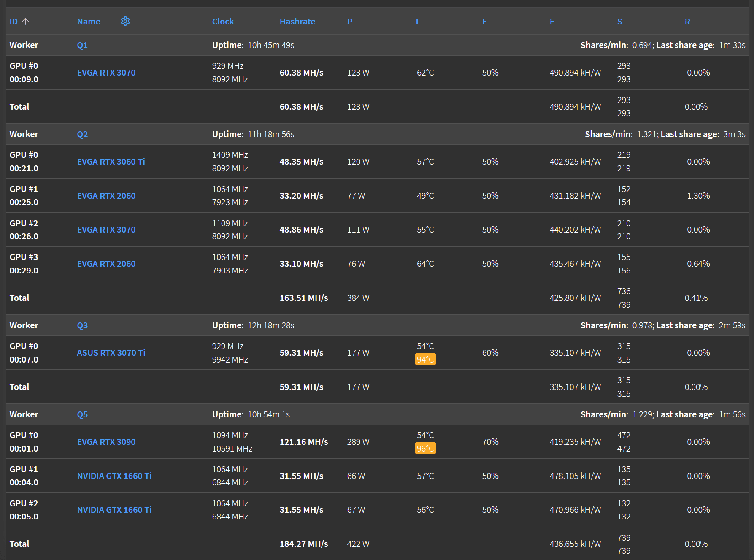
Task: Click Q3 Shares/min 0.978 info
Action: click(617, 325)
